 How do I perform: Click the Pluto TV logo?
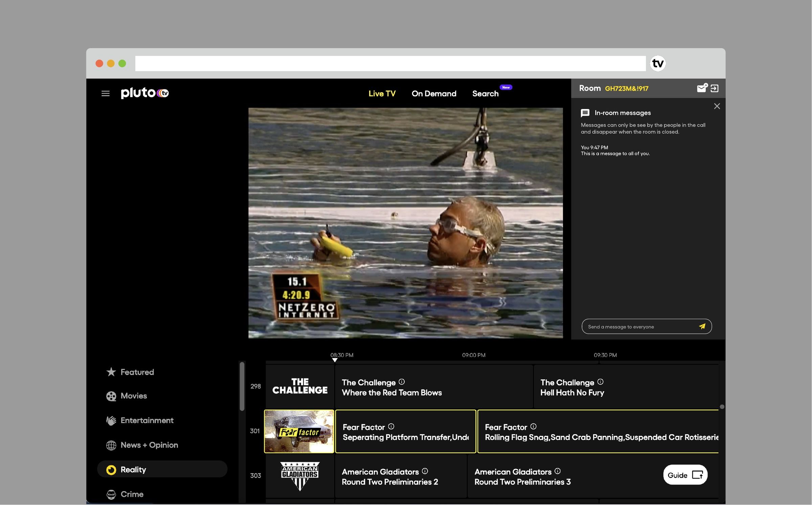tap(145, 93)
